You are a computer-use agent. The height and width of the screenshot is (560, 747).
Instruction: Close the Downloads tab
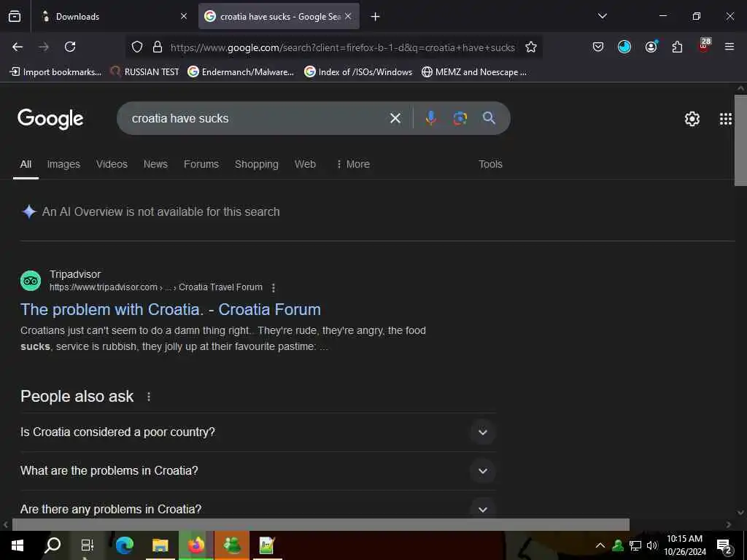183,16
